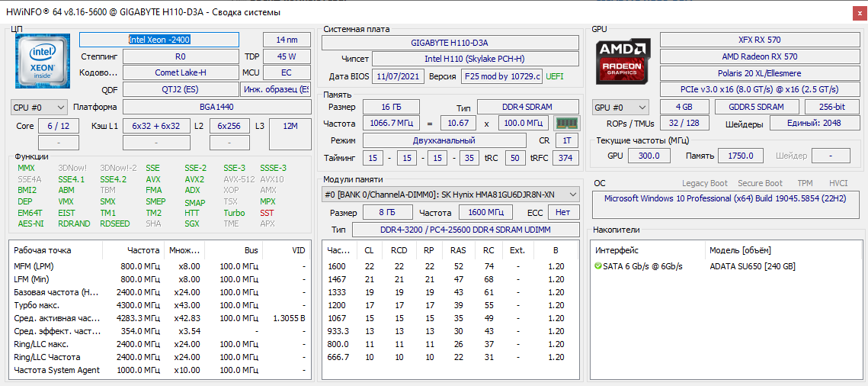Image resolution: width=868 pixels, height=386 pixels.
Task: Click the ADATA SU650 drive entry
Action: pos(752,266)
